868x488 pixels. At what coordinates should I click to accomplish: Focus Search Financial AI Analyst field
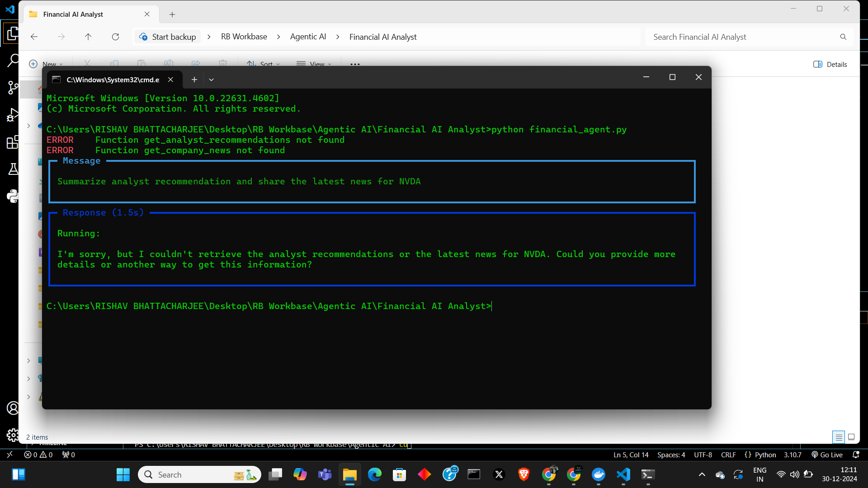741,37
